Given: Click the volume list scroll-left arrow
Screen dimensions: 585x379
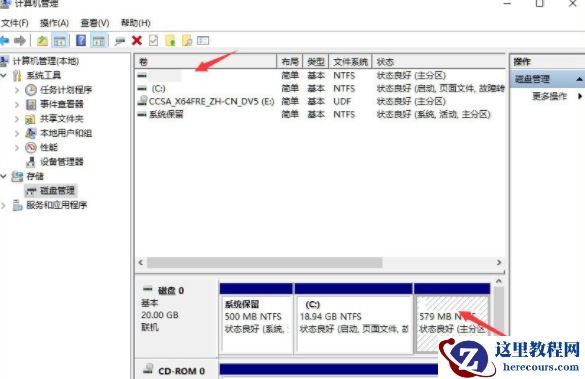Looking at the screenshot, I should pyautogui.click(x=141, y=263).
